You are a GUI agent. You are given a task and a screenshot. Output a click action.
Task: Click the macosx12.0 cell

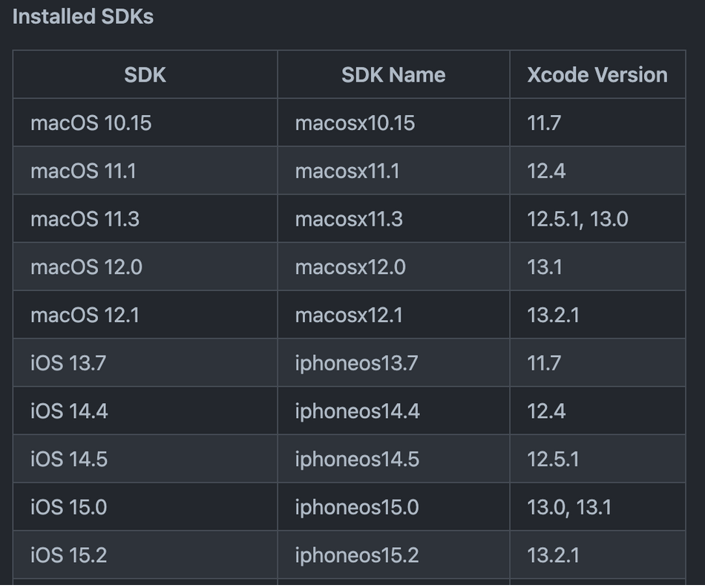click(x=393, y=267)
